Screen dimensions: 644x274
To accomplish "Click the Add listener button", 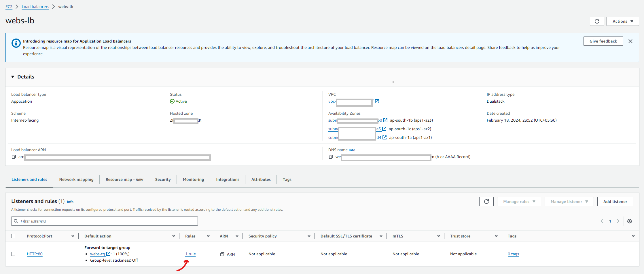I will [x=615, y=202].
